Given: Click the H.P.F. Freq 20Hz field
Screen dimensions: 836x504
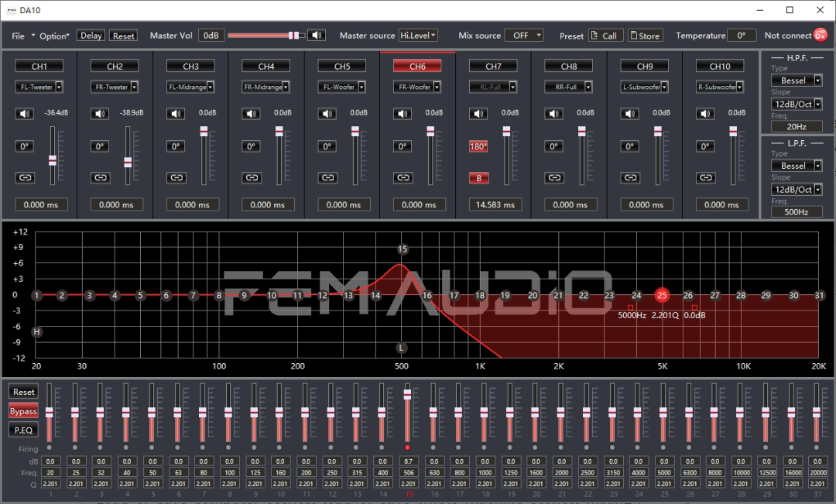Looking at the screenshot, I should (x=797, y=126).
